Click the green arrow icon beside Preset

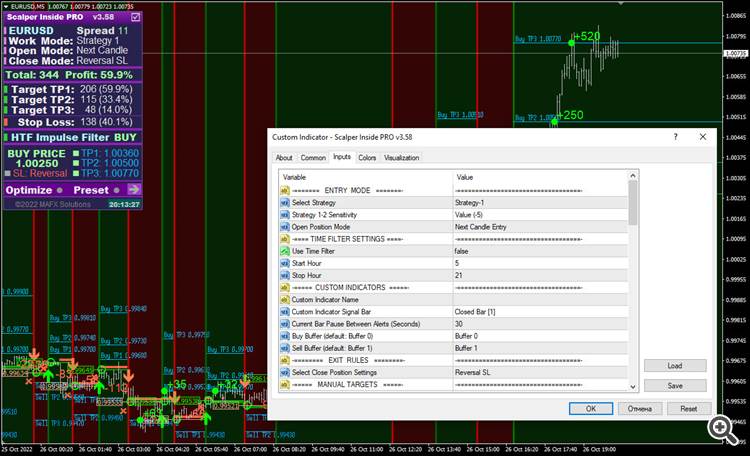134,189
